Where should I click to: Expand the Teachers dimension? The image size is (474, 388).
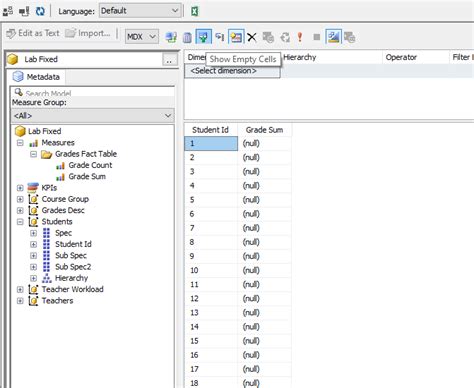pos(20,301)
